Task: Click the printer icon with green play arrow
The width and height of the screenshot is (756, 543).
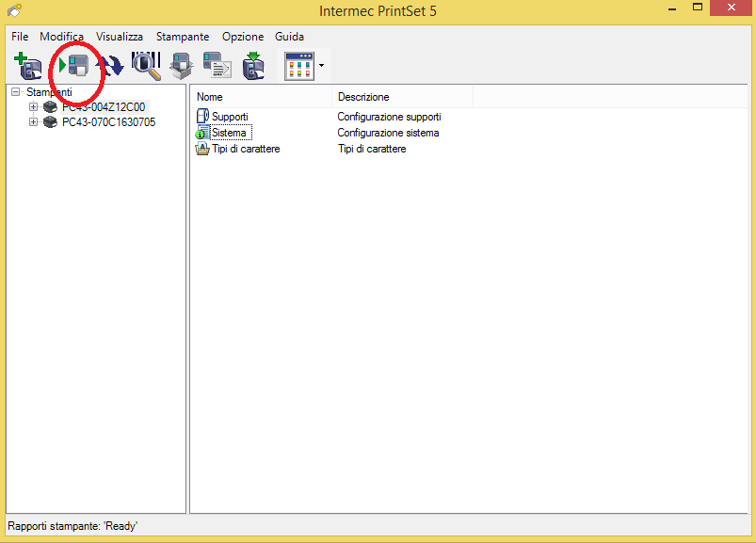Action: coord(73,65)
